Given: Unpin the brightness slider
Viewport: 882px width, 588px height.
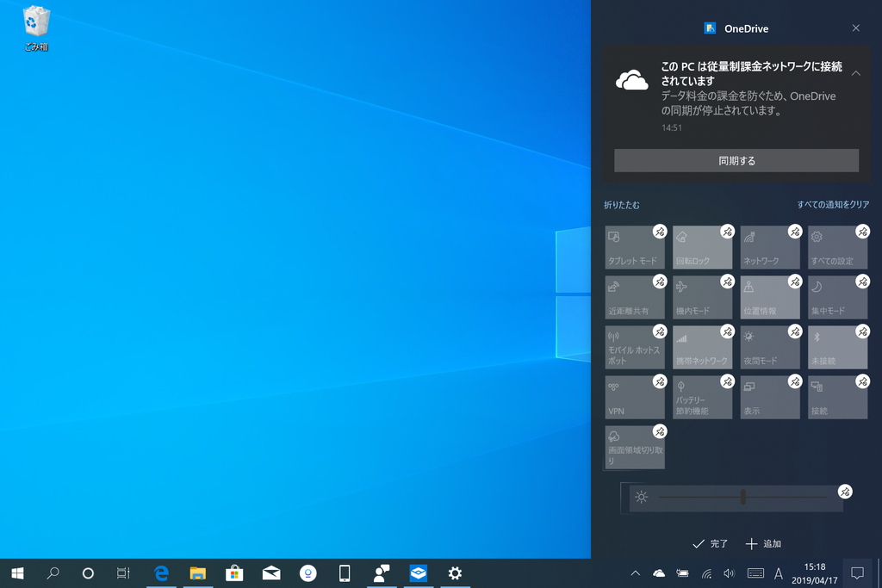Looking at the screenshot, I should 845,492.
